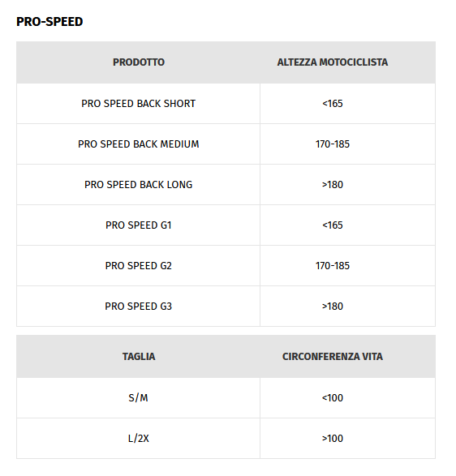Select the ALTEZZA MOTOCICLISTA column header
The width and height of the screenshot is (456, 476).
coord(333,62)
